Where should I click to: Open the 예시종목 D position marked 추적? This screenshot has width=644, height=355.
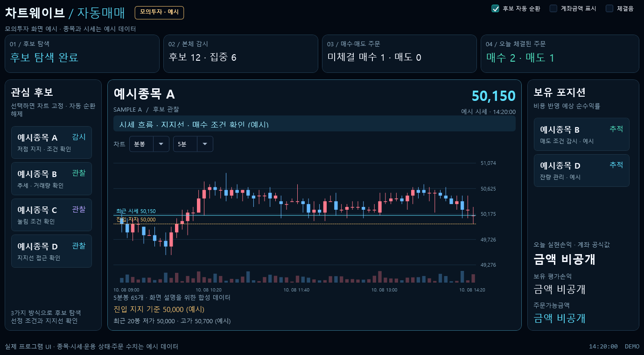pos(581,170)
